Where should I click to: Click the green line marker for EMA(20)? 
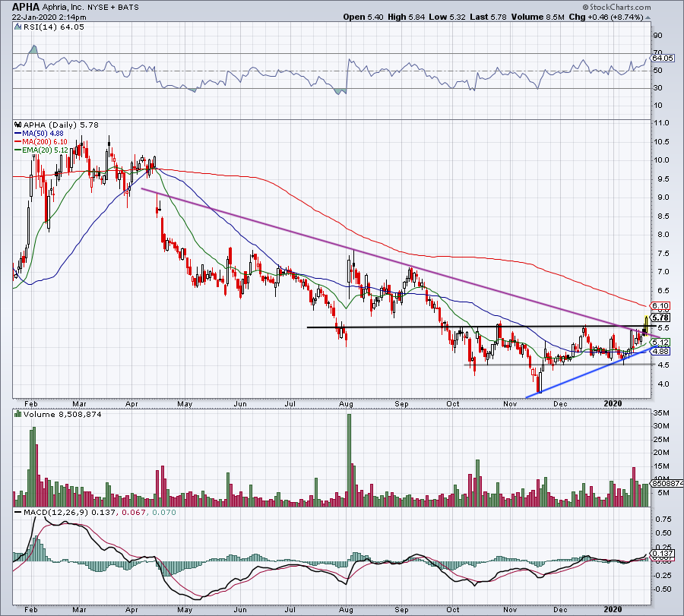(18, 150)
